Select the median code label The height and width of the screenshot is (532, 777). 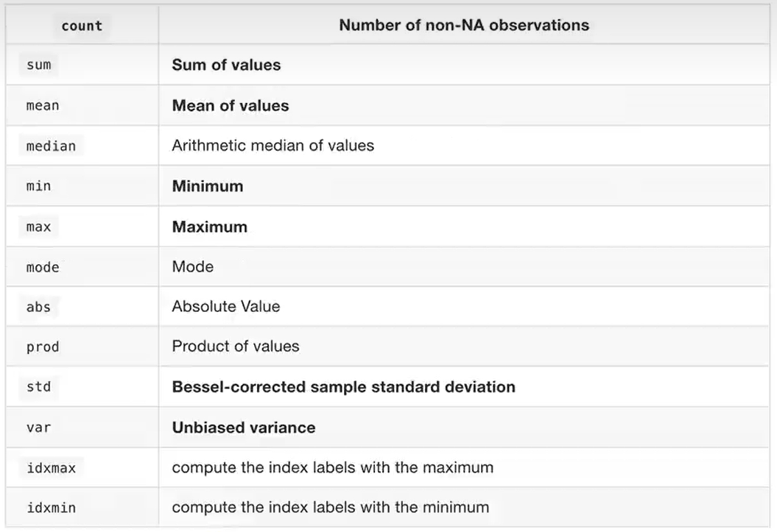[51, 146]
